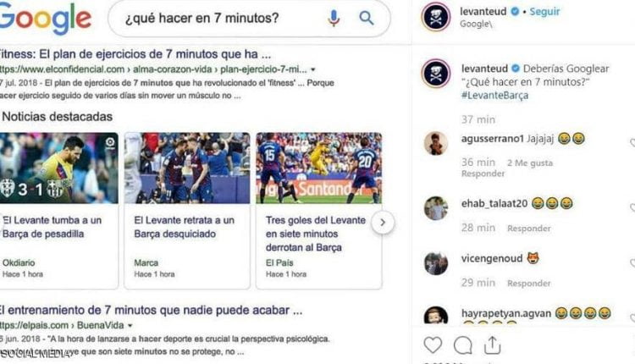Click the Google voice search microphone icon
This screenshot has height=364, width=635.
tap(334, 19)
